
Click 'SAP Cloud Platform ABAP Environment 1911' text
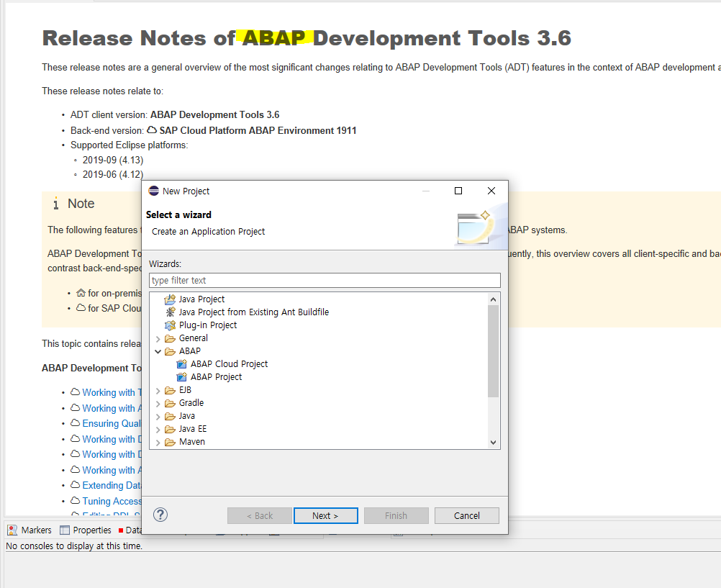click(258, 131)
